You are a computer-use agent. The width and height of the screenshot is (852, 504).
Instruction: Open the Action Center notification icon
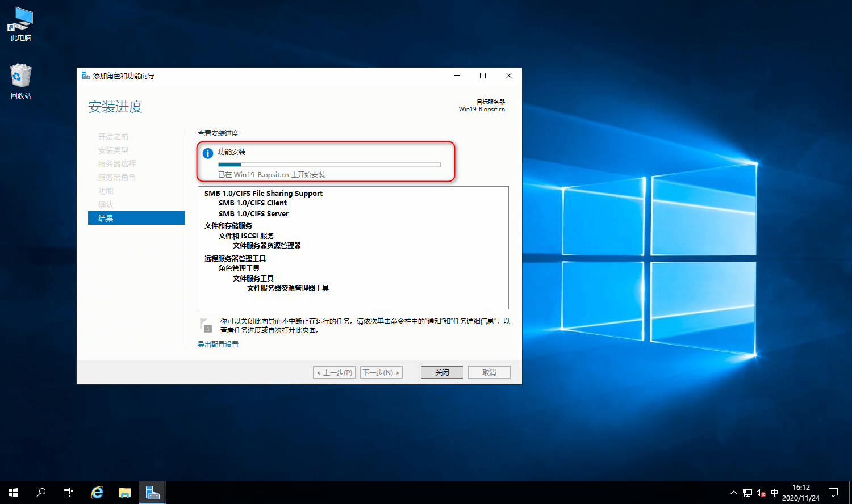pyautogui.click(x=833, y=493)
